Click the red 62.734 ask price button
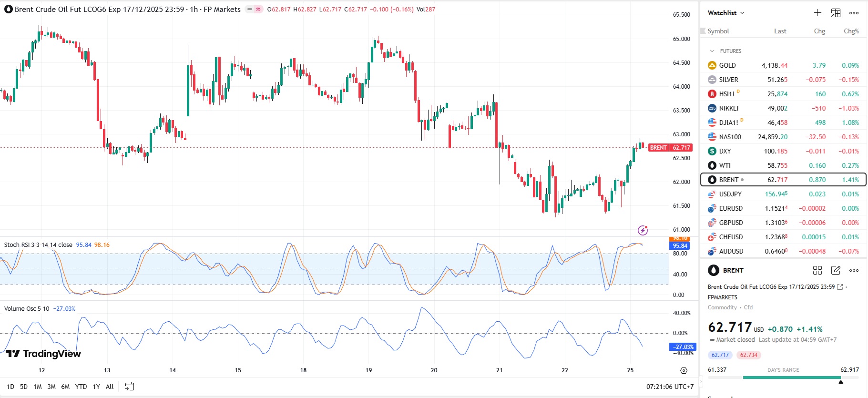Viewport: 868px width, 398px height. pos(748,355)
